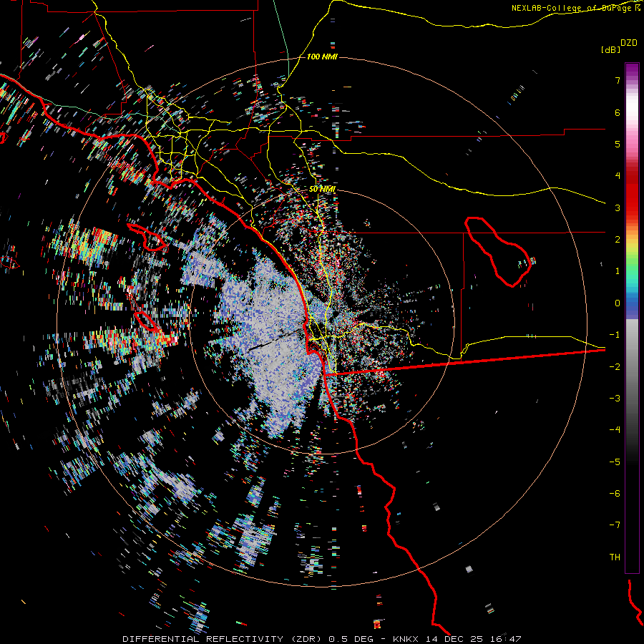Click the -1 value on the color scale
Screen dimensions: 644x644
[x=615, y=335]
